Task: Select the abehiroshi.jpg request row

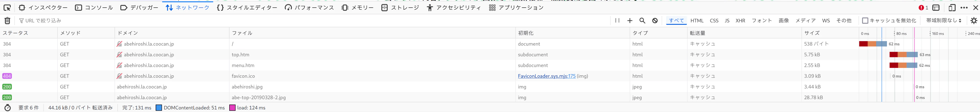Action: (x=490, y=86)
